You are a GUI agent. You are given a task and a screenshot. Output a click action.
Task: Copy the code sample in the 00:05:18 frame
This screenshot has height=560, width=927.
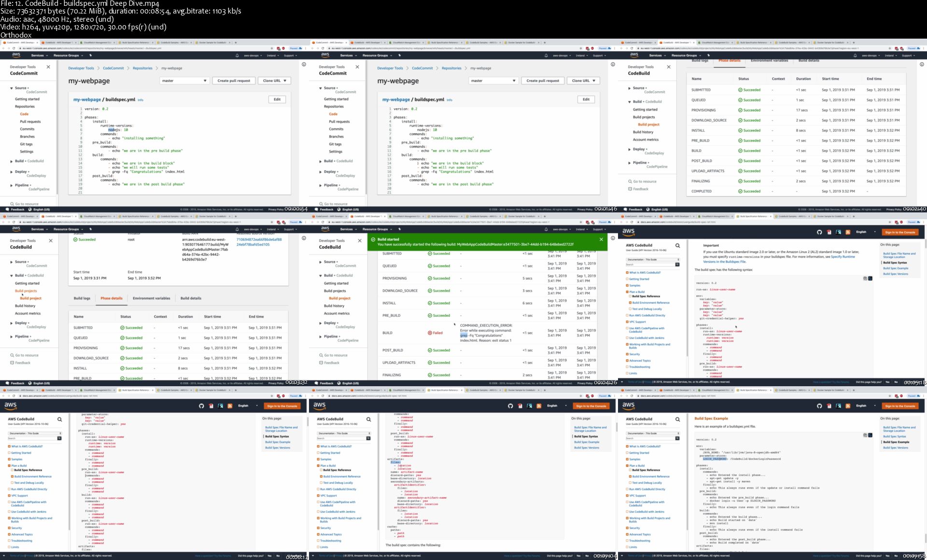[865, 279]
